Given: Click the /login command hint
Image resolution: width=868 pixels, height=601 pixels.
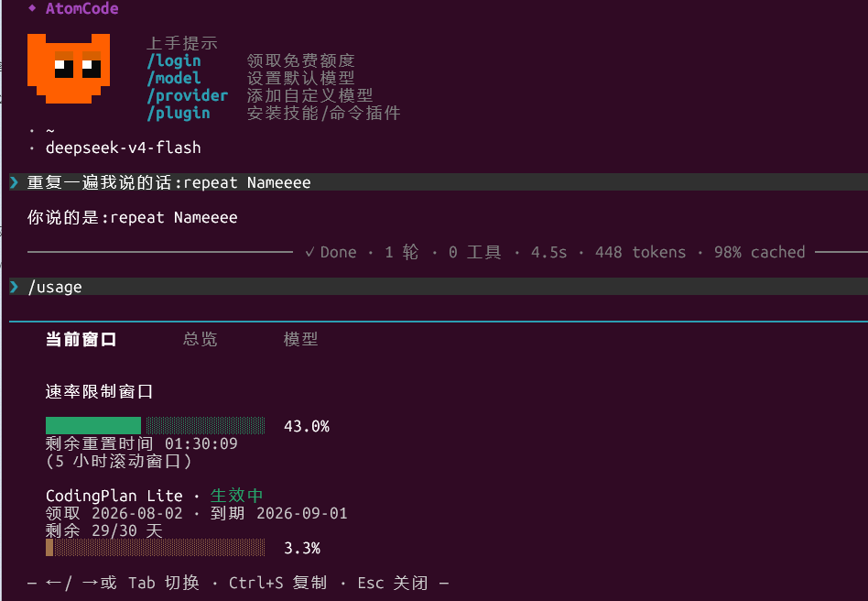Looking at the screenshot, I should click(174, 60).
